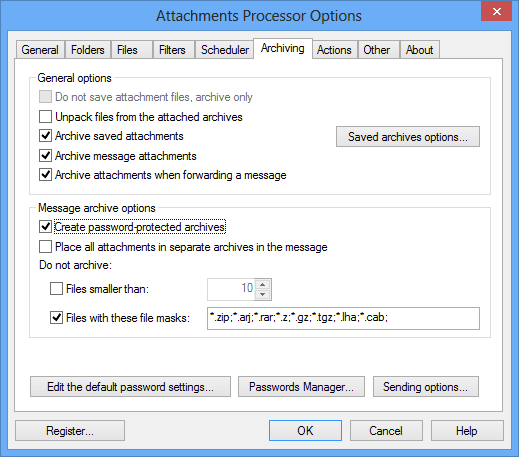Disable Archive message attachments checkbox
Image resolution: width=519 pixels, height=457 pixels.
tap(45, 156)
